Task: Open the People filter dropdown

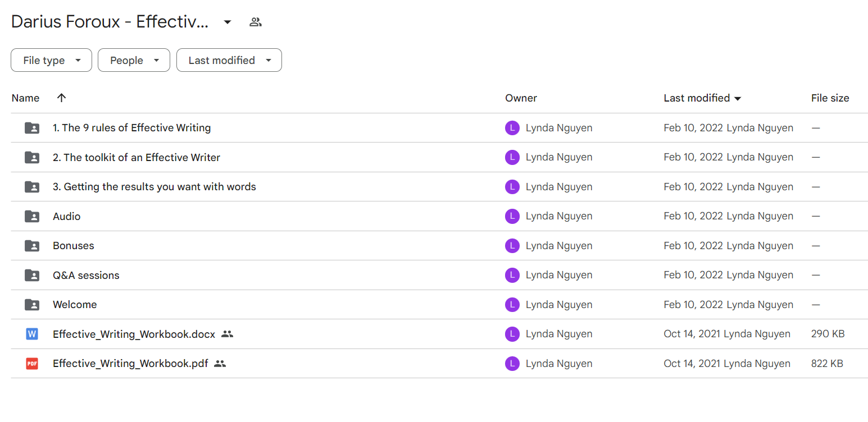Action: [134, 60]
